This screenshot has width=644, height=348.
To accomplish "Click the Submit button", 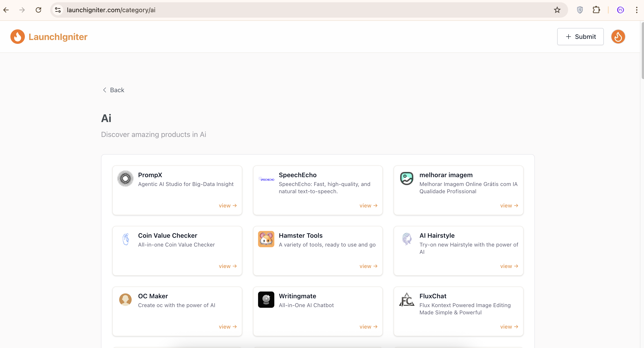I will (x=580, y=37).
